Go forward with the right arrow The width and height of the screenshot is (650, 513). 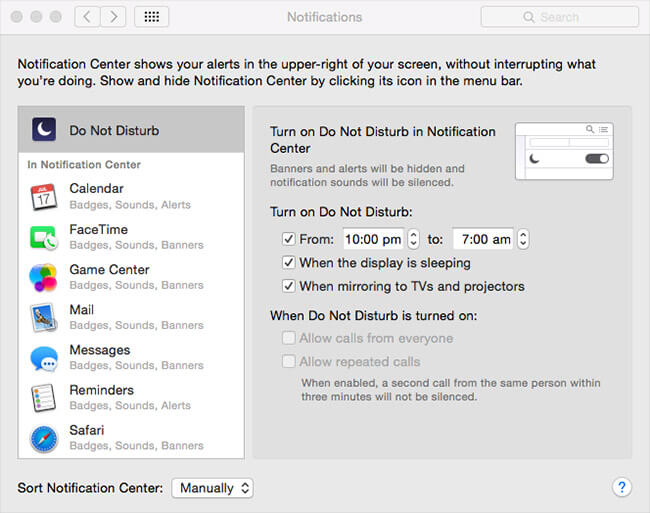tap(113, 17)
